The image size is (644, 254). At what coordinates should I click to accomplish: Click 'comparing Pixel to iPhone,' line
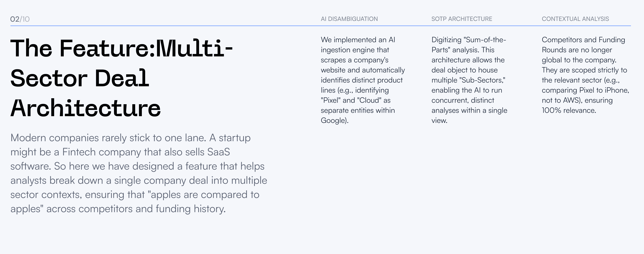tap(585, 90)
